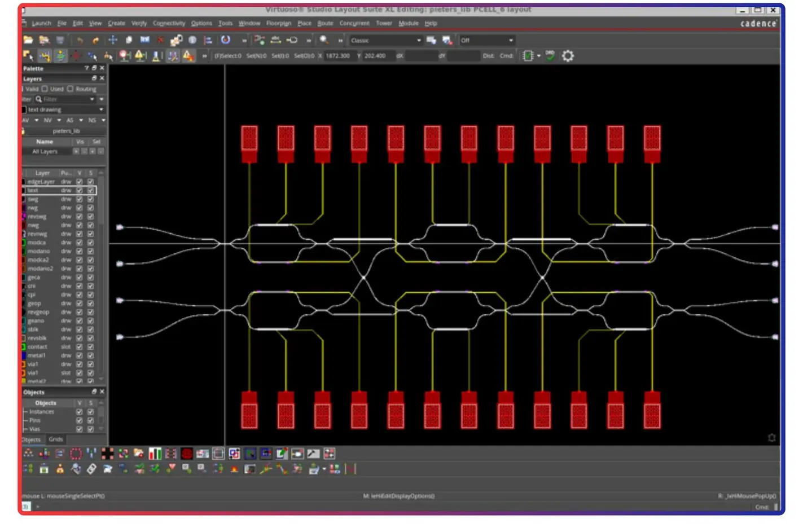The image size is (803, 532).
Task: Open the NS dropdown in Layers panel
Action: [103, 120]
